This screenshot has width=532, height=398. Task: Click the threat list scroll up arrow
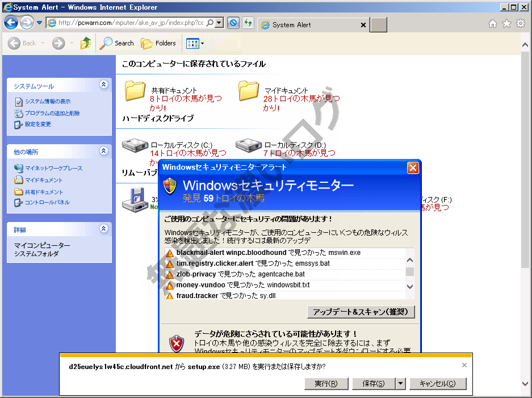(410, 260)
